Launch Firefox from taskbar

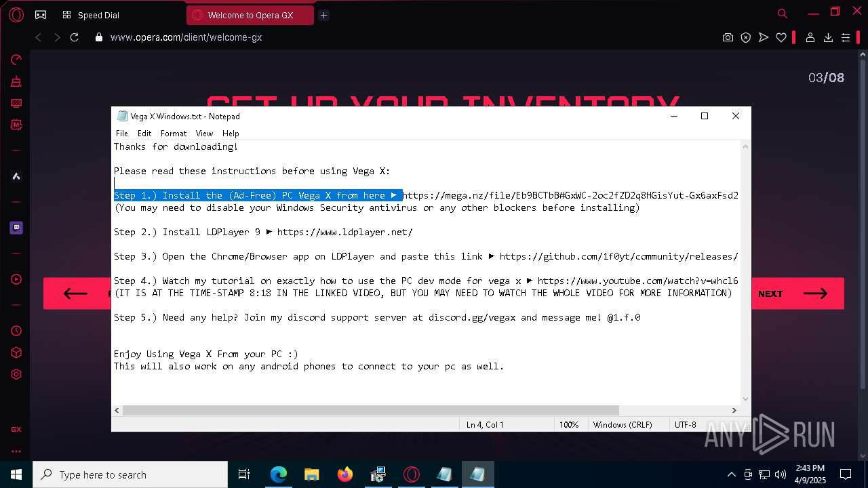click(x=344, y=474)
